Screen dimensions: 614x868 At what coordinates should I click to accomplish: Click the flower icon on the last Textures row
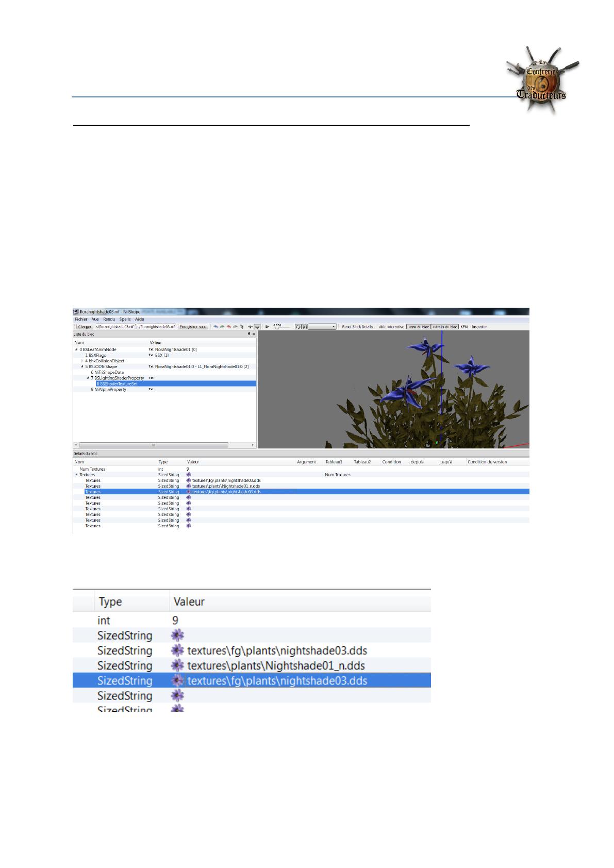189,526
